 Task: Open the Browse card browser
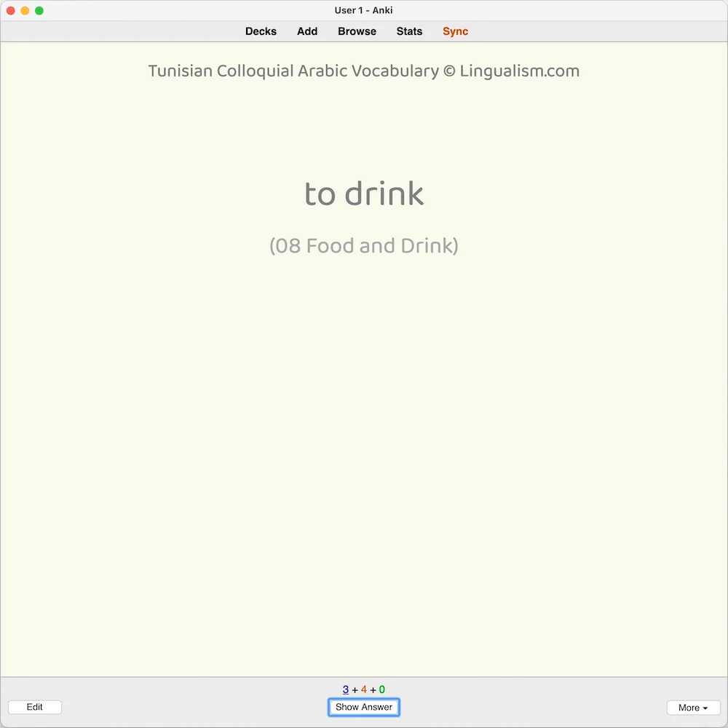click(x=357, y=31)
